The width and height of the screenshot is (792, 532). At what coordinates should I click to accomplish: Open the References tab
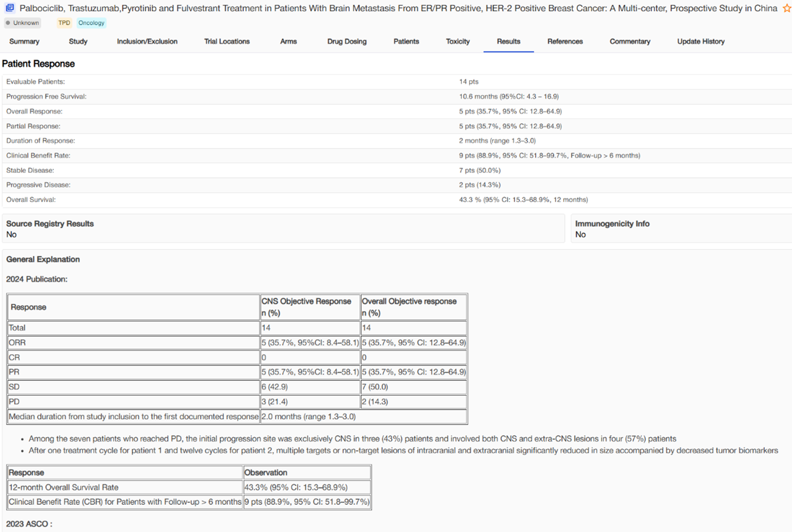pos(565,41)
